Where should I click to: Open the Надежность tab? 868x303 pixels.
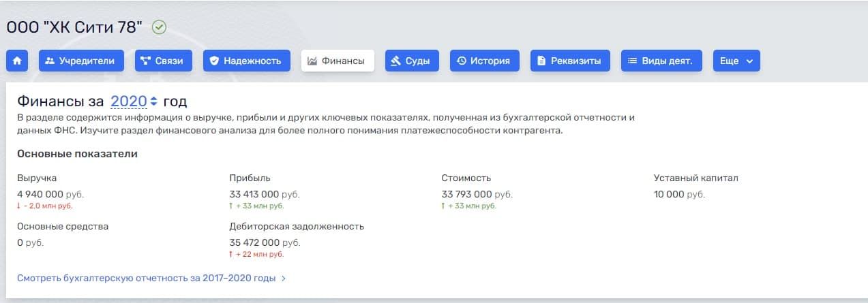(x=246, y=61)
